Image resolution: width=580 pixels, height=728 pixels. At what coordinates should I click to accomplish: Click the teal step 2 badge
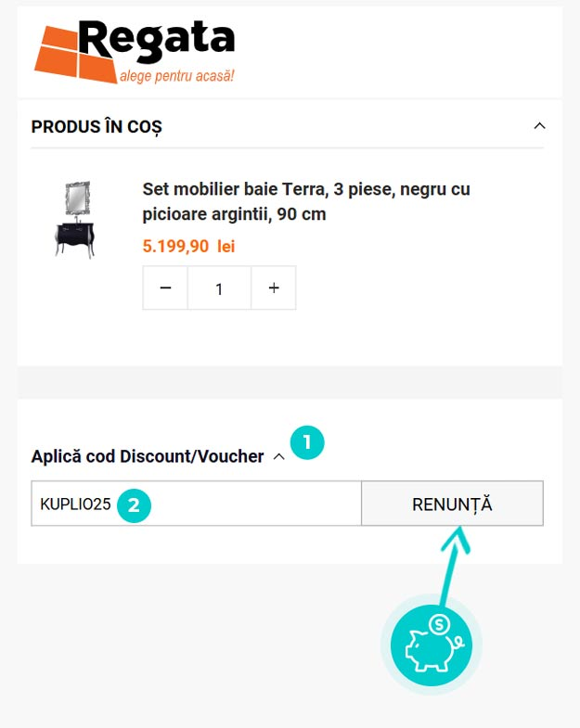click(134, 504)
